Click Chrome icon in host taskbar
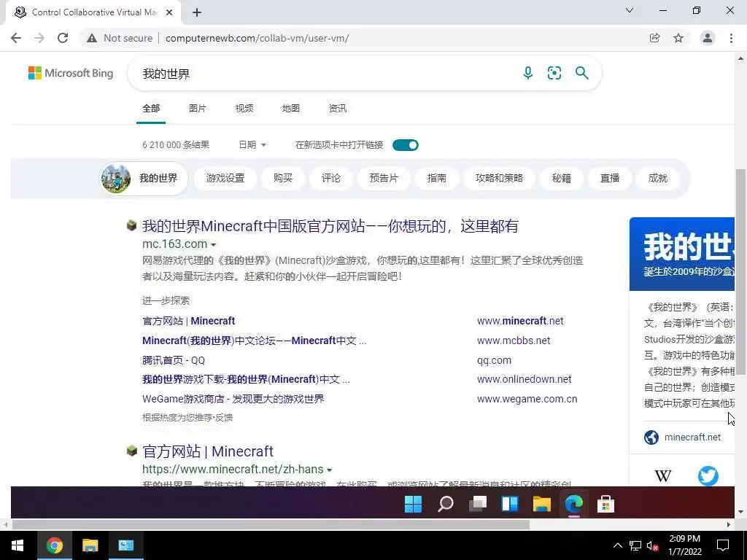This screenshot has height=560, width=747. (54, 545)
